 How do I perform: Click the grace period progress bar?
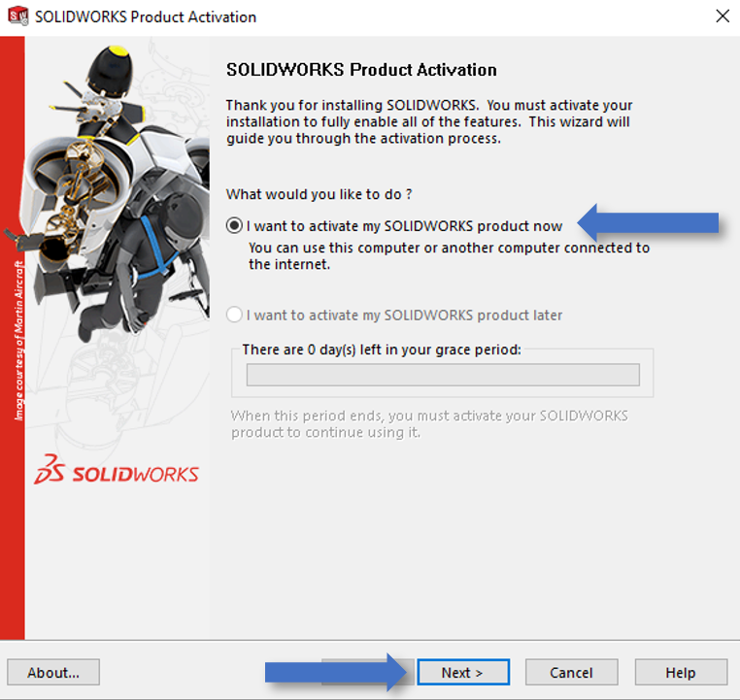tap(443, 375)
